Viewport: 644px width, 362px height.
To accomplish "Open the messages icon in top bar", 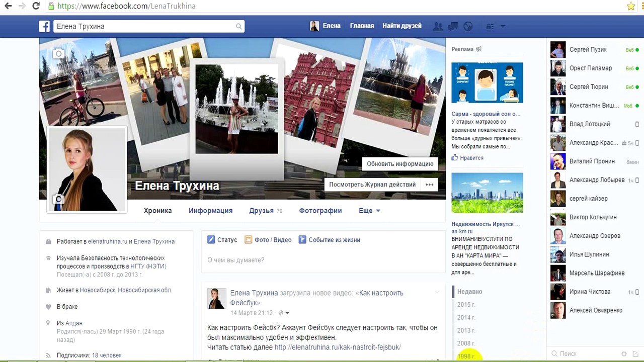I will point(453,26).
